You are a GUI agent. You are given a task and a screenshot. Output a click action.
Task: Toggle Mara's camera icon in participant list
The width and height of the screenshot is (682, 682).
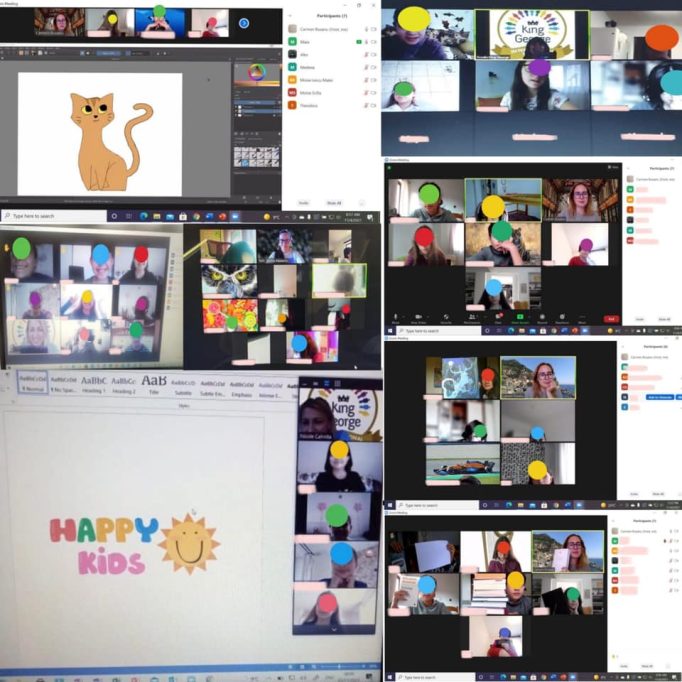pyautogui.click(x=373, y=42)
